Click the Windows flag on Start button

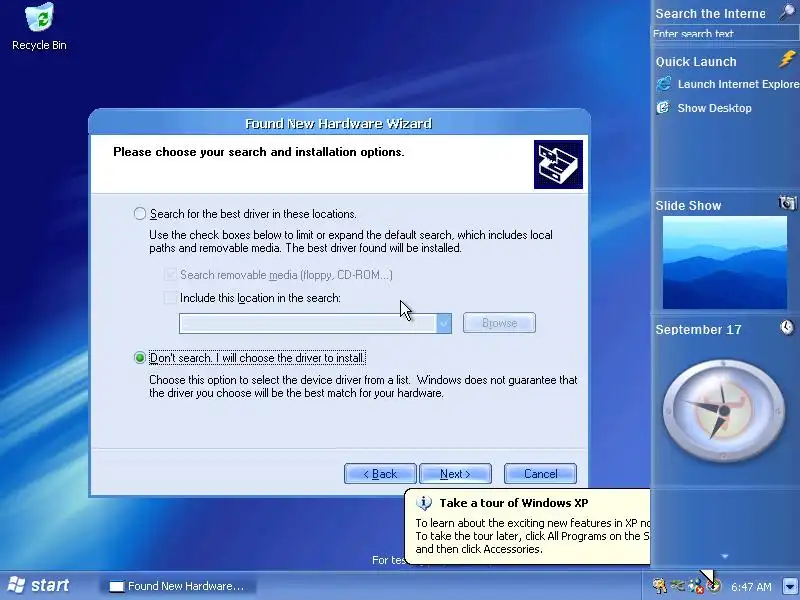point(16,585)
